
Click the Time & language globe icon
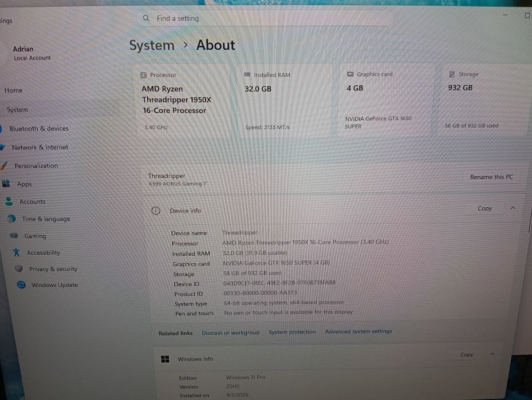tap(11, 218)
